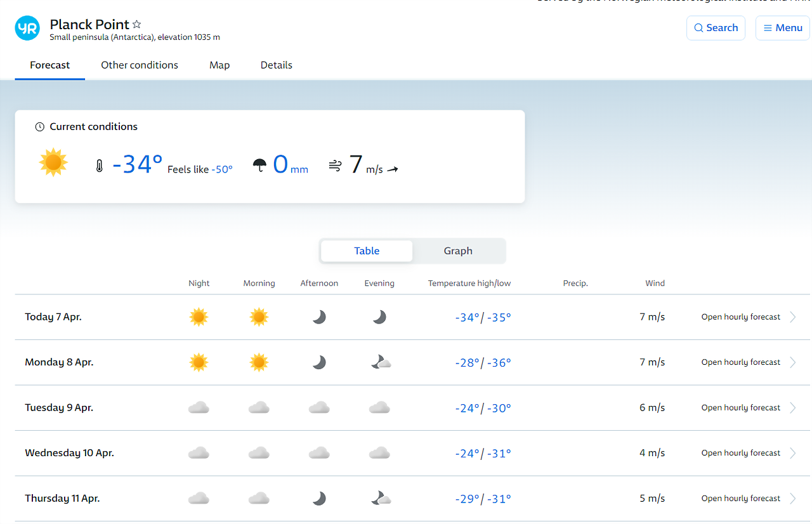Switch forecast view to Table
This screenshot has width=812, height=524.
[x=367, y=251]
